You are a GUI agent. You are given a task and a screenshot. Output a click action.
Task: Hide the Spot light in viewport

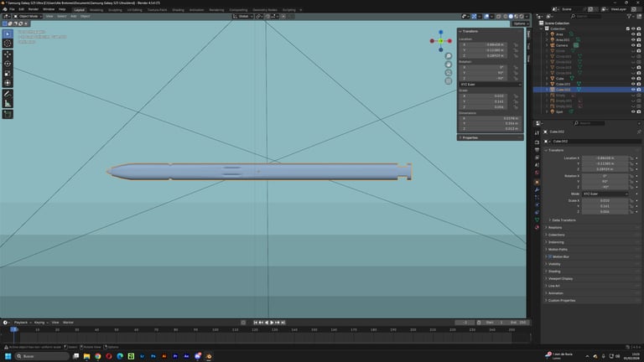pyautogui.click(x=633, y=111)
